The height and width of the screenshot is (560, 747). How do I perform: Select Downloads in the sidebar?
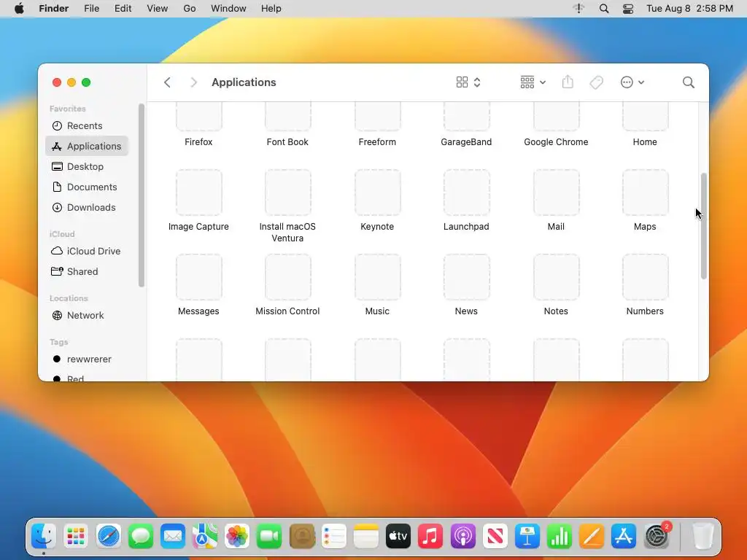[87, 208]
